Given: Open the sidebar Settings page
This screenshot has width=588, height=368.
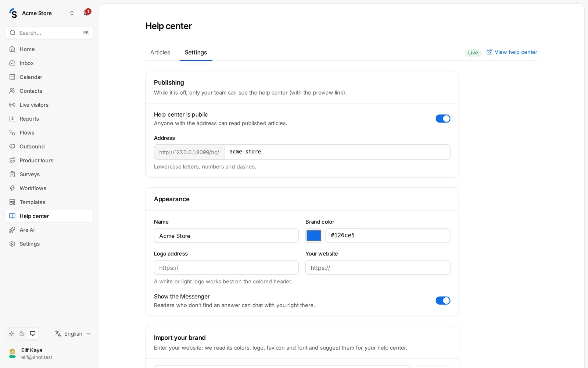Looking at the screenshot, I should click(x=49, y=244).
